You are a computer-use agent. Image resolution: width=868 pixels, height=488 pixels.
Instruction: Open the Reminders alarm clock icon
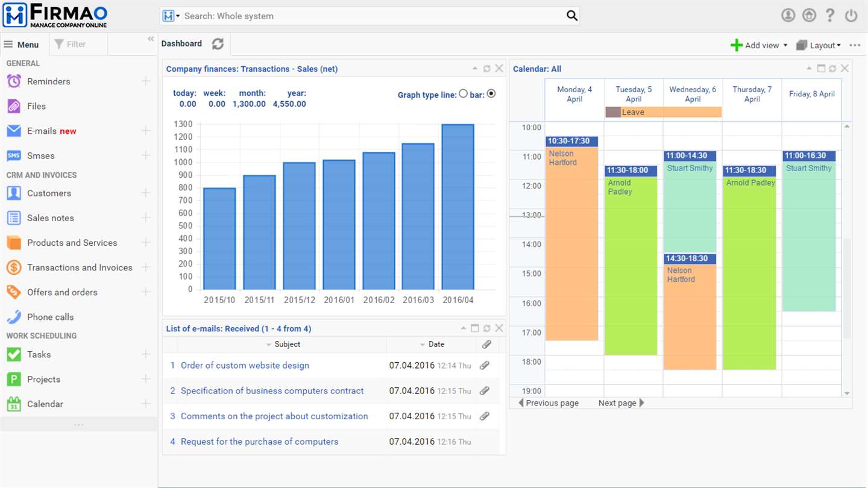(x=14, y=81)
